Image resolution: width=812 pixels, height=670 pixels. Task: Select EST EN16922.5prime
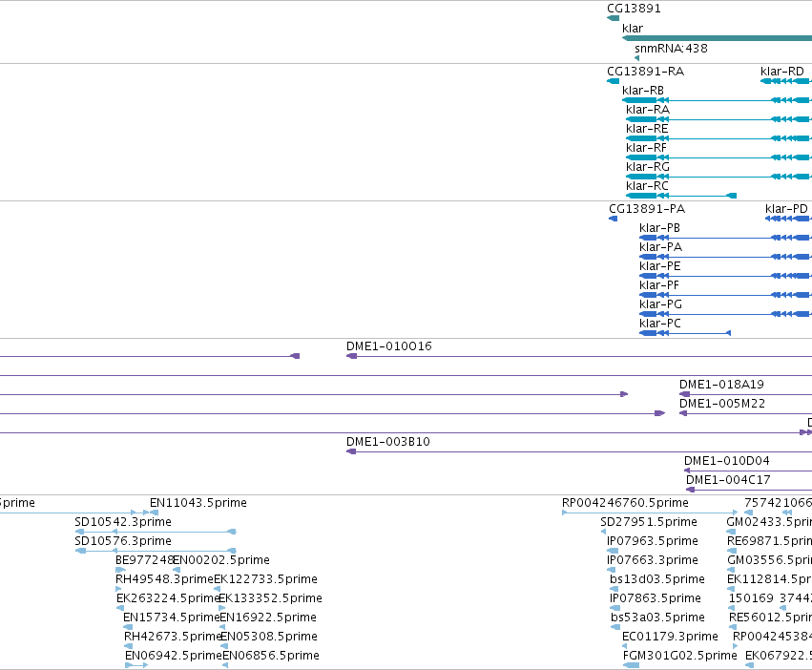268,618
